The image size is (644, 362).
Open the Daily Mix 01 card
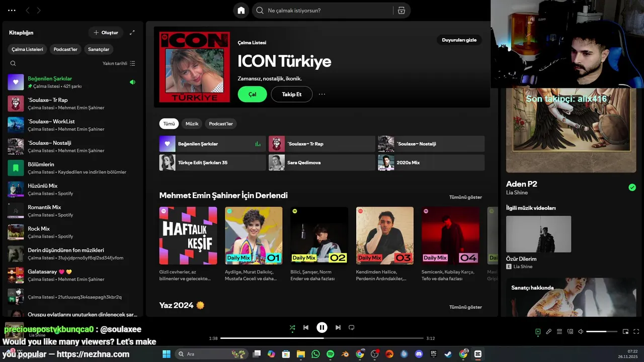pyautogui.click(x=254, y=244)
